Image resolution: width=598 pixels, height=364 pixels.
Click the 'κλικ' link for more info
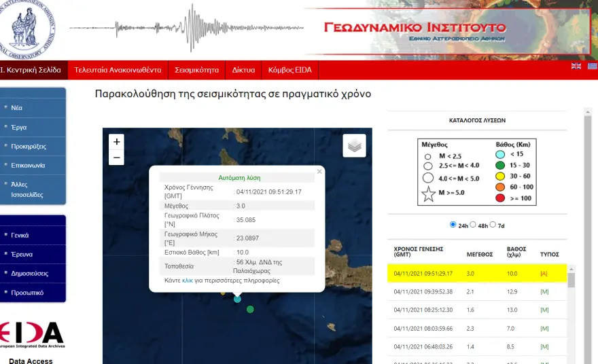[x=188, y=280]
